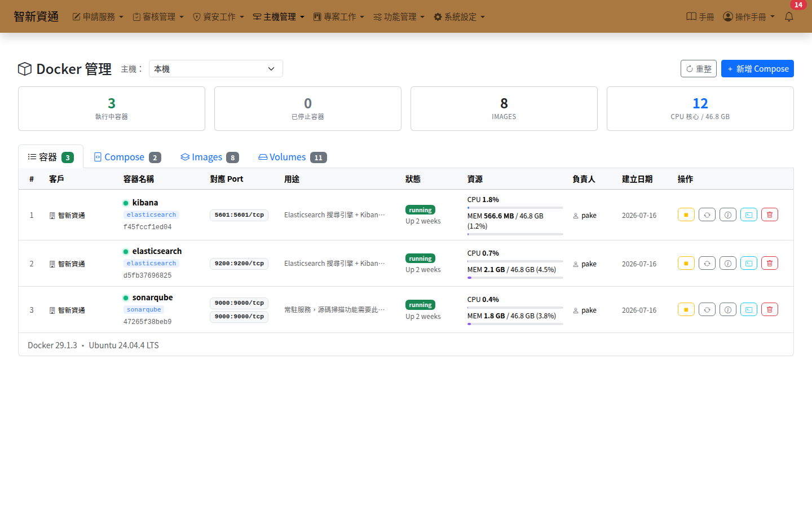Restart the kibana container
The image size is (812, 508).
(707, 214)
